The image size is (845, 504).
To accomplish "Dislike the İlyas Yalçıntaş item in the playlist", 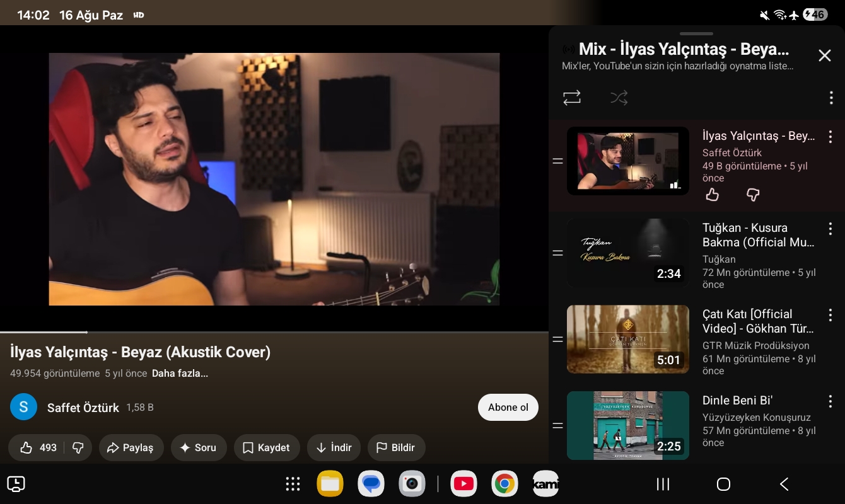I will point(753,195).
